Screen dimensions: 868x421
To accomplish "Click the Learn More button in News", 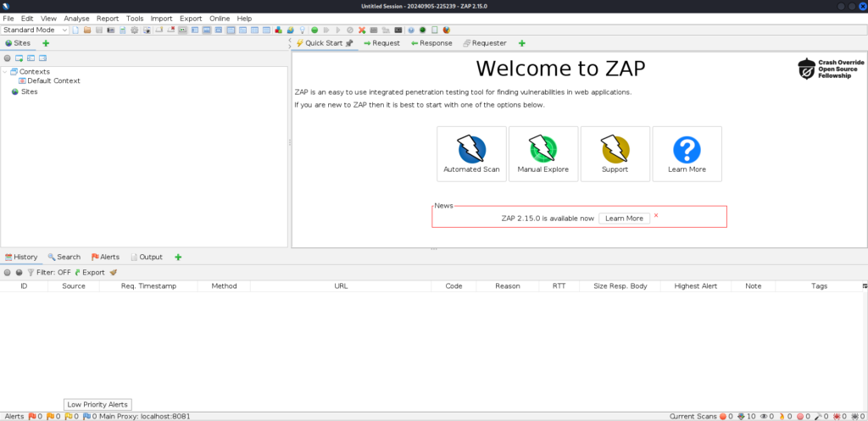I will pos(624,219).
